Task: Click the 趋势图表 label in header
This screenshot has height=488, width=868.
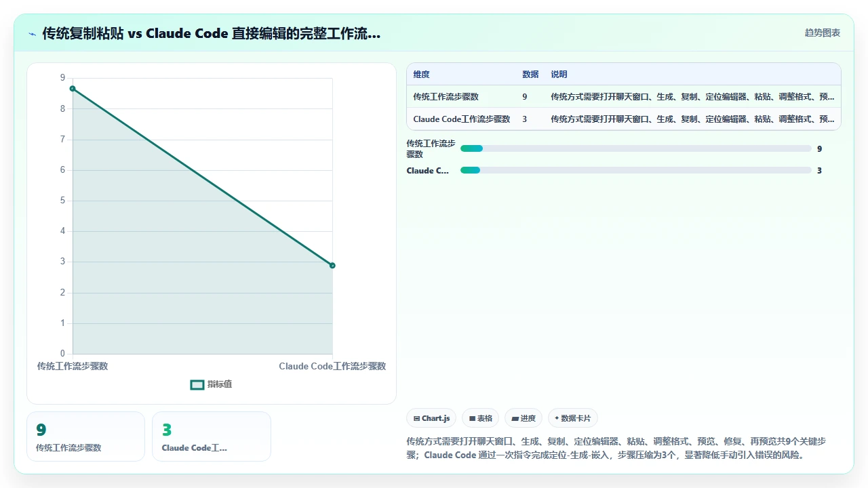Action: 823,33
